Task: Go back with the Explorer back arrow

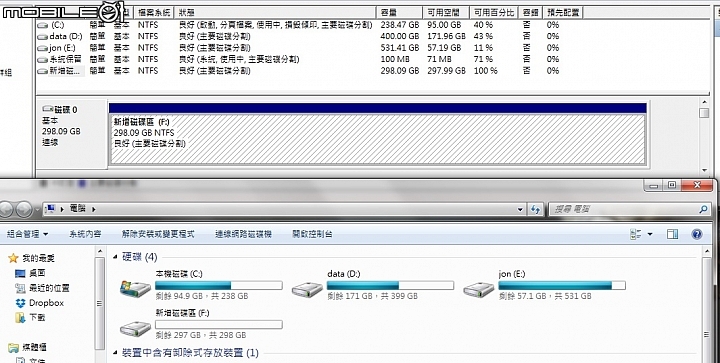Action: coord(6,209)
